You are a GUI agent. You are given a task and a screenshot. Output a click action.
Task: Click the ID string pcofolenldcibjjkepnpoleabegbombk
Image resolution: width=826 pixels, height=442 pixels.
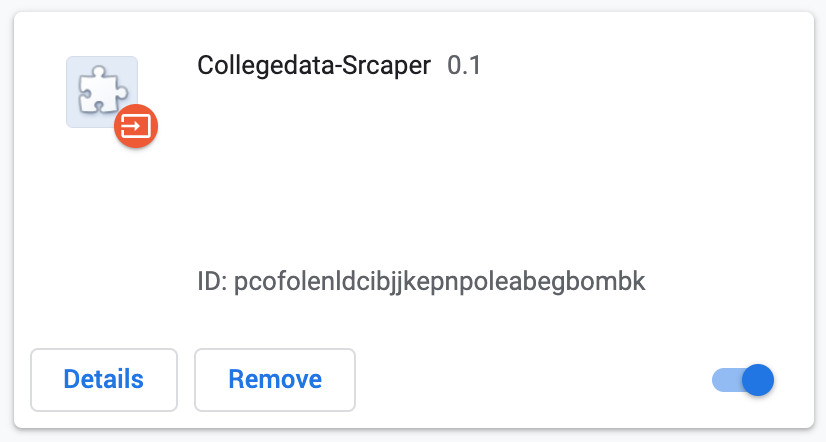(x=440, y=281)
